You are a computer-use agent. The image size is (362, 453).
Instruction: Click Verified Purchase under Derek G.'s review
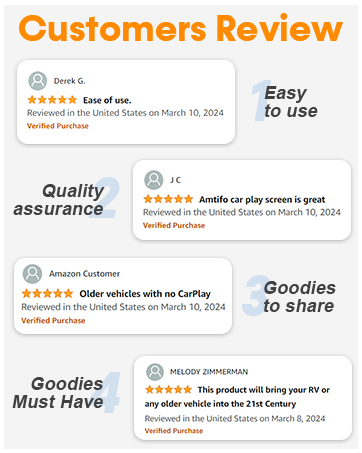coord(58,126)
